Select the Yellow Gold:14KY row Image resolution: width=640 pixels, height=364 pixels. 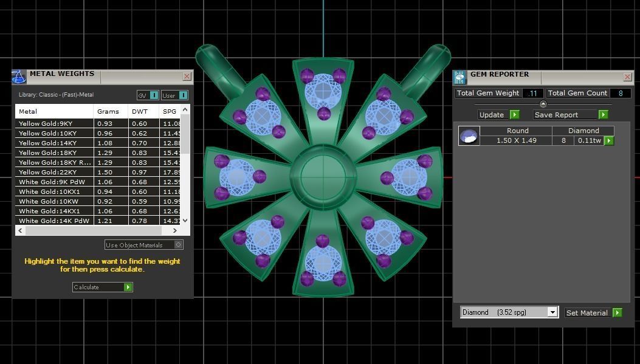(98, 143)
